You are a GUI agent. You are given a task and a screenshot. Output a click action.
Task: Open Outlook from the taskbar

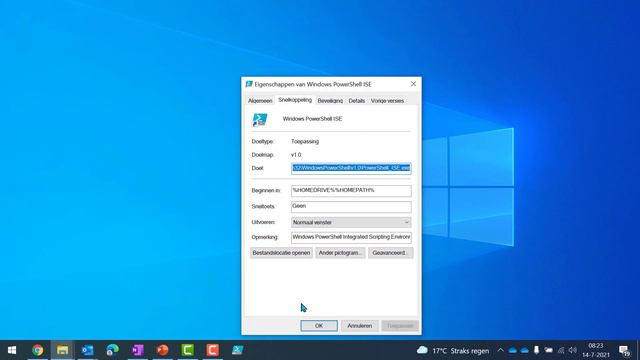(x=87, y=350)
